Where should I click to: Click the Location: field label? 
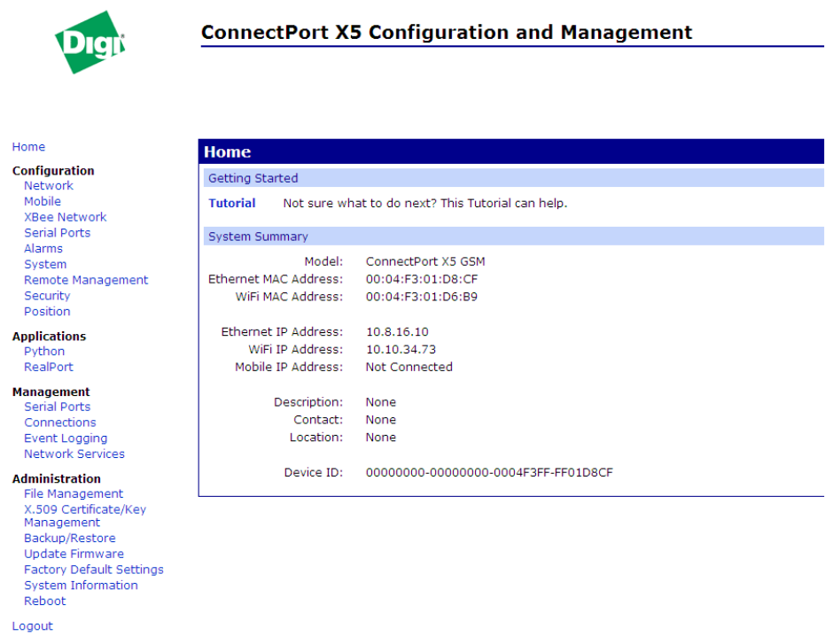(x=316, y=438)
